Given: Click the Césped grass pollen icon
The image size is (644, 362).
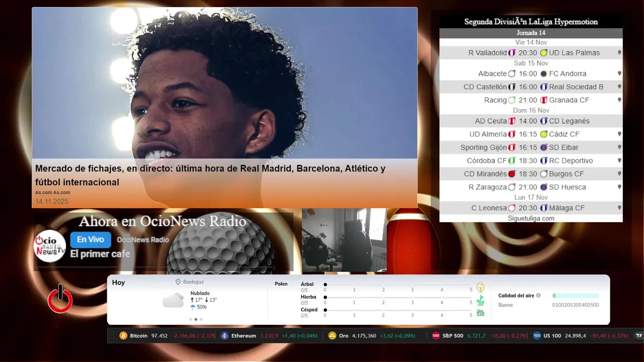Looking at the screenshot, I should 480,313.
